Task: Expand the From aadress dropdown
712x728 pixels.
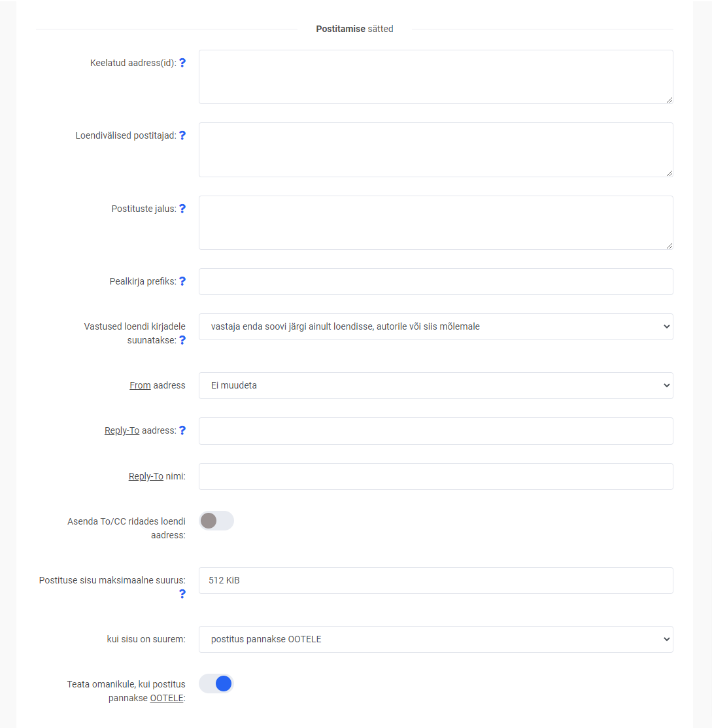Action: [435, 385]
